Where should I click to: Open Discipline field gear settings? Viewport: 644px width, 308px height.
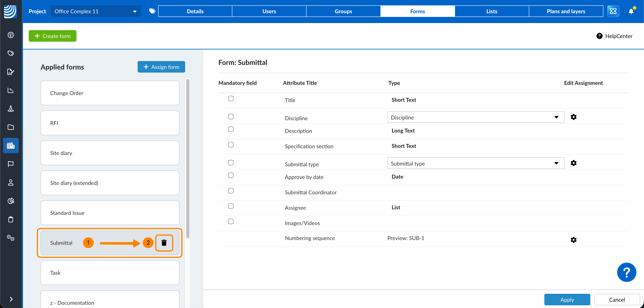point(573,117)
